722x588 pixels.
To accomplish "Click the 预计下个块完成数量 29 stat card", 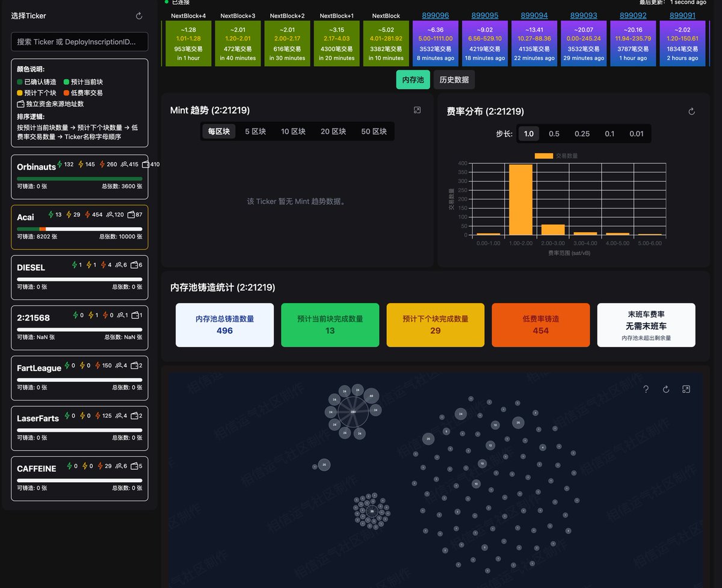I will point(436,325).
